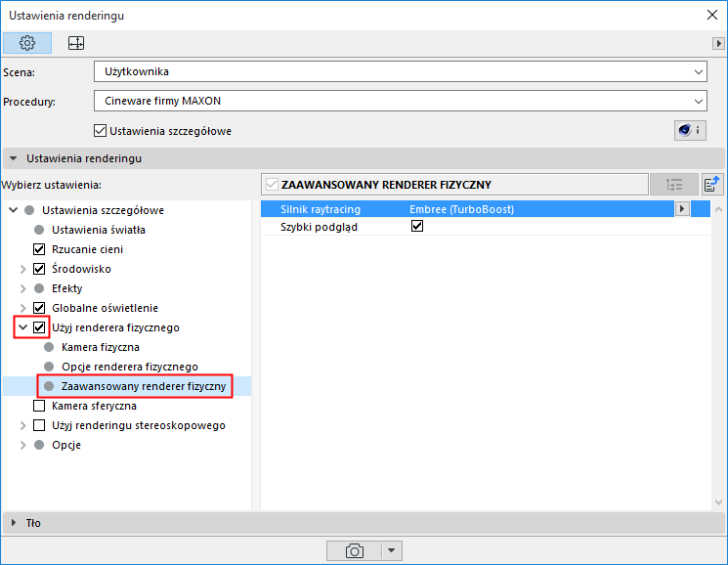728x565 pixels.
Task: Toggle Środowisko checkbox
Action: coord(39,269)
